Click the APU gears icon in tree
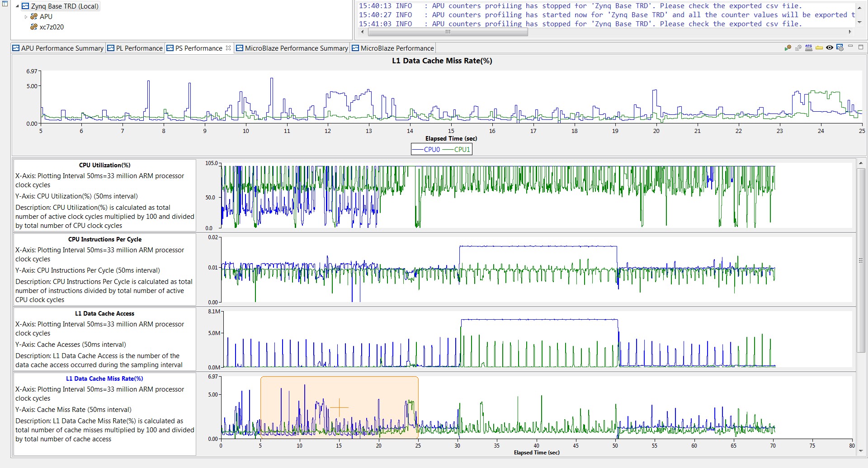This screenshot has height=468, width=868. [x=34, y=16]
